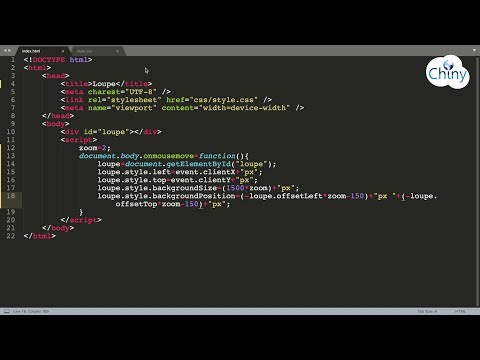The image size is (480, 360).
Task: Click line number 1 in gutter
Action: (x=13, y=60)
